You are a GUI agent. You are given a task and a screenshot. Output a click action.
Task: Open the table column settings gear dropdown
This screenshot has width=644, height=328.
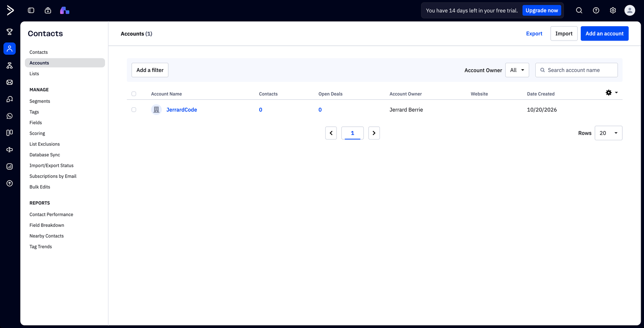pyautogui.click(x=612, y=93)
